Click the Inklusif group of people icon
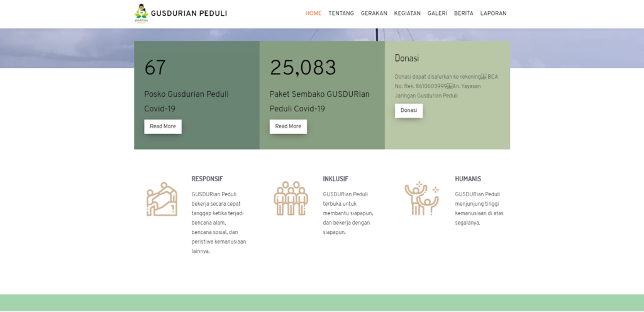644x312 pixels. click(291, 199)
